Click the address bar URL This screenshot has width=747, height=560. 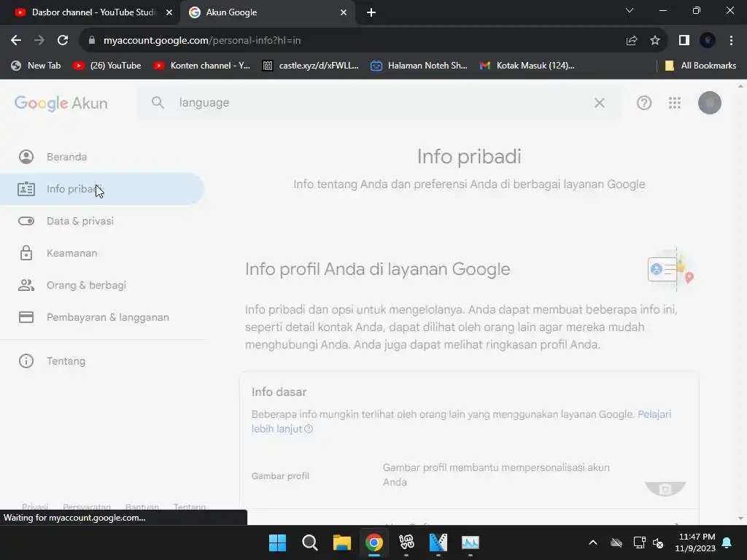[202, 41]
